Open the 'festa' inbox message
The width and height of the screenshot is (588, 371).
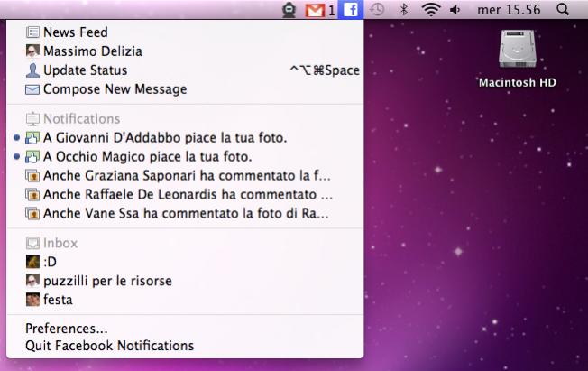tap(185, 300)
